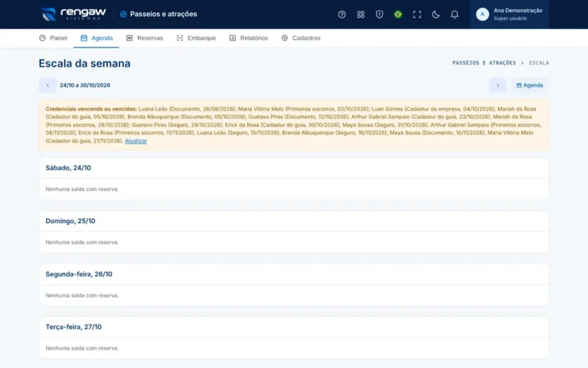Click 'Nenhuma saída com reserva' under Terça-feira

(x=82, y=348)
